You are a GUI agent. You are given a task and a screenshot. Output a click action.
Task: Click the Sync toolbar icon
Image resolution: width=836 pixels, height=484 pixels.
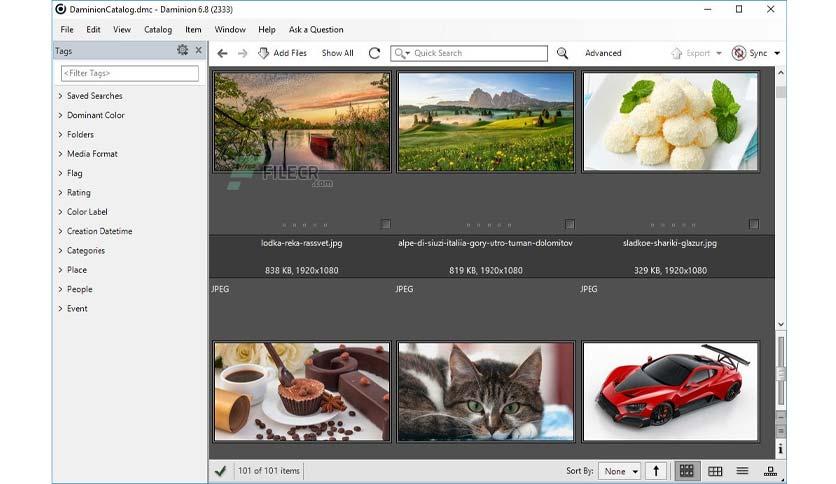739,53
